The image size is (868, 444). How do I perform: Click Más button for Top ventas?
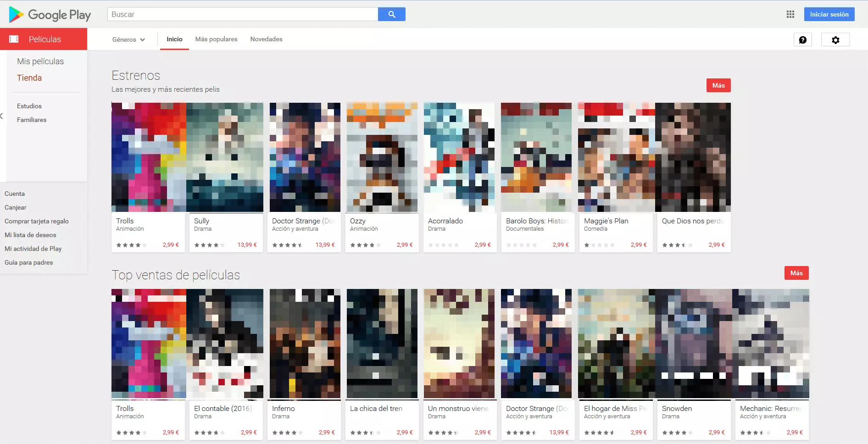pyautogui.click(x=796, y=273)
